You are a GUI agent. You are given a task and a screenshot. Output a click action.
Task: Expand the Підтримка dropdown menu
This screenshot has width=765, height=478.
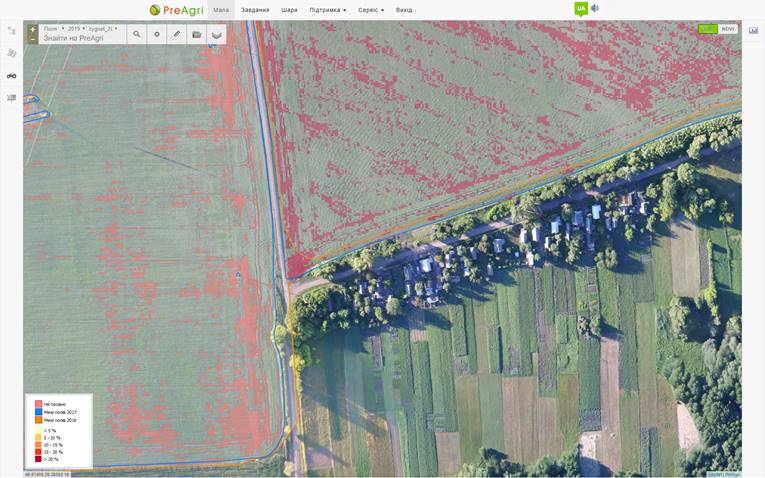(328, 10)
